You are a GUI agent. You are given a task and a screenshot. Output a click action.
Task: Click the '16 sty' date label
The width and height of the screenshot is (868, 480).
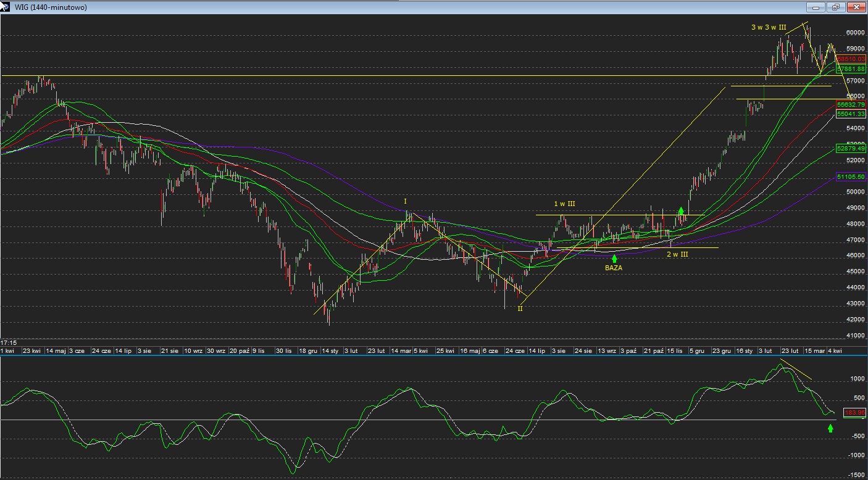point(744,350)
